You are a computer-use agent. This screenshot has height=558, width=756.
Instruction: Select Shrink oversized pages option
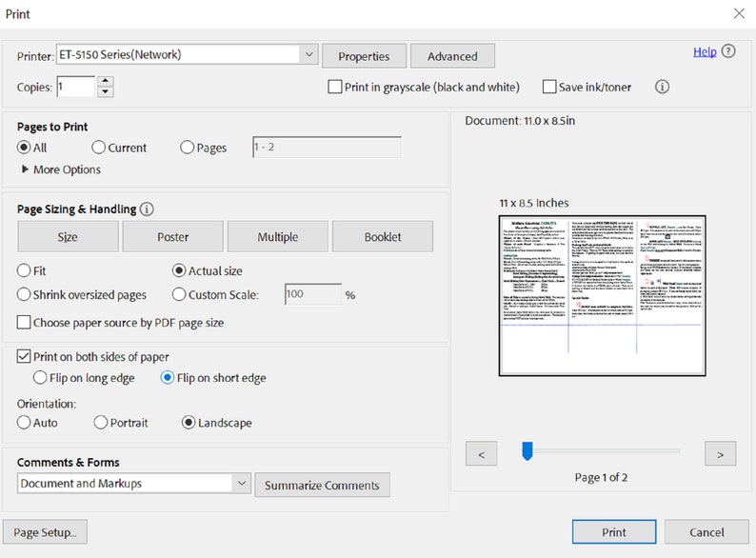pos(24,294)
